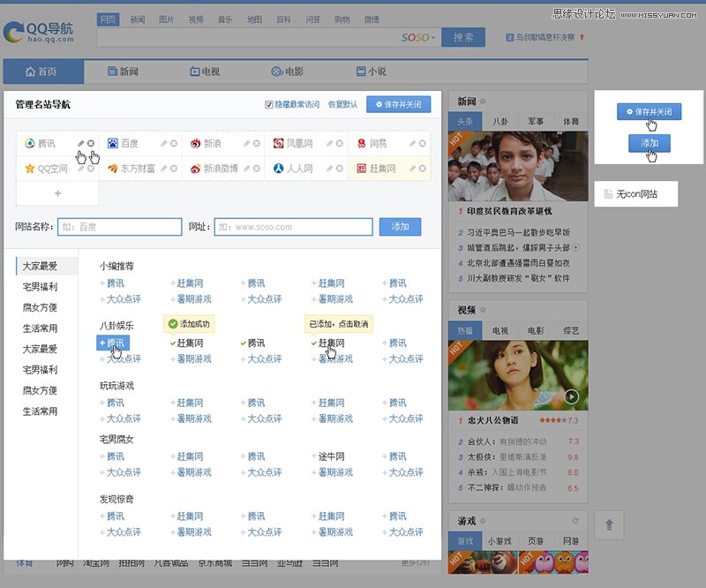Open the 小说 navigation tab
Screen dimensions: 706x588
pos(371,72)
